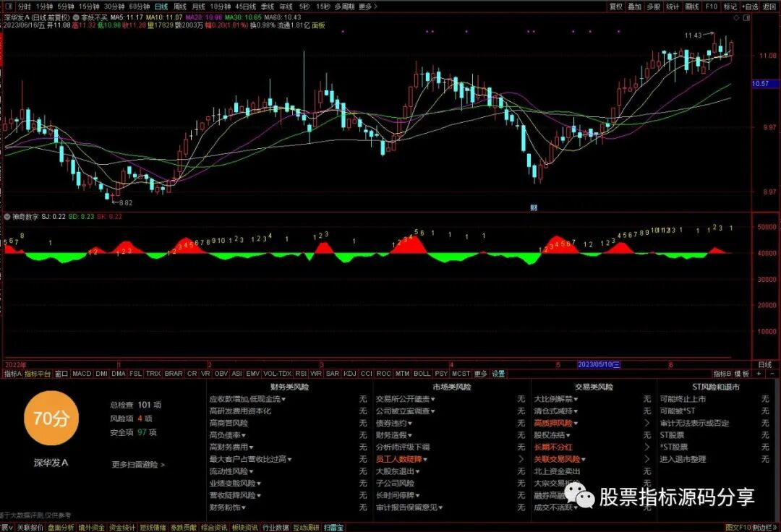
Task: Open the 关联报价 bottom tab
Action: pos(30,528)
